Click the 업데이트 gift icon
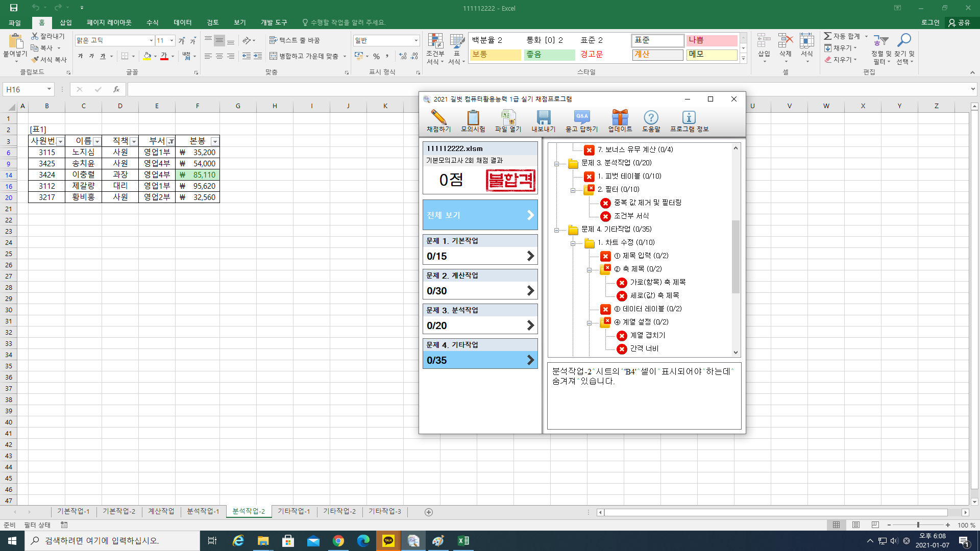The height and width of the screenshot is (551, 980). [x=620, y=118]
